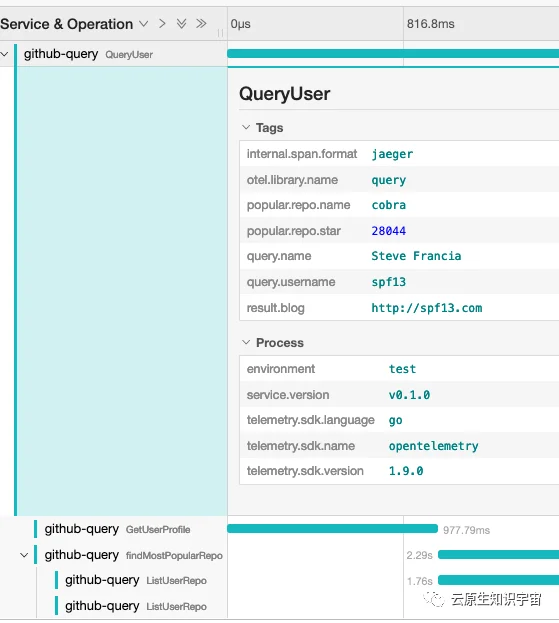Click the Service & Operation column header
Viewport: 559px width, 623px height.
coord(66,24)
